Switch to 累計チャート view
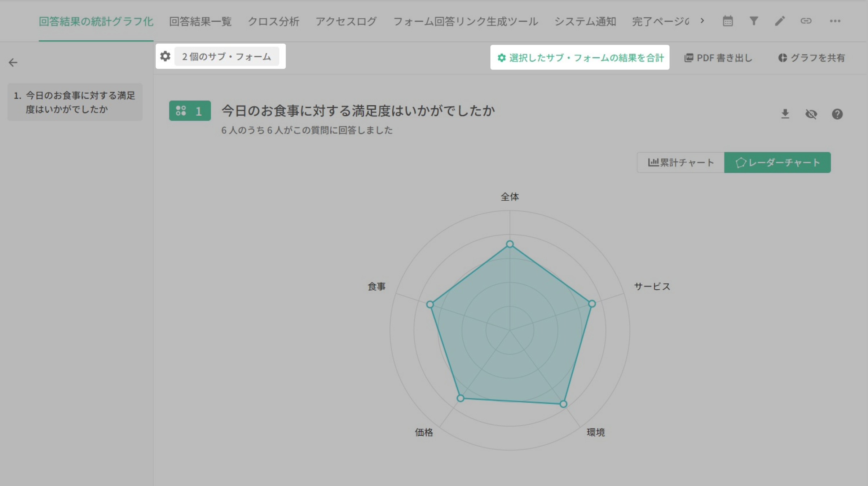Screen dimensions: 868x486 coord(680,162)
